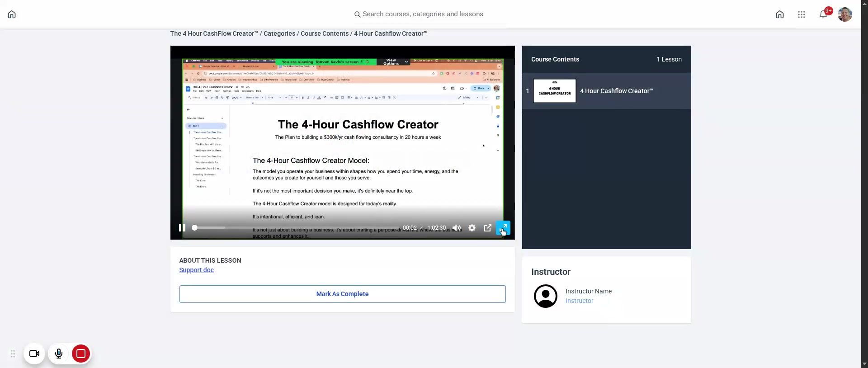This screenshot has height=368, width=868.
Task: Click the page scrollbar down arrow
Action: pos(864,363)
